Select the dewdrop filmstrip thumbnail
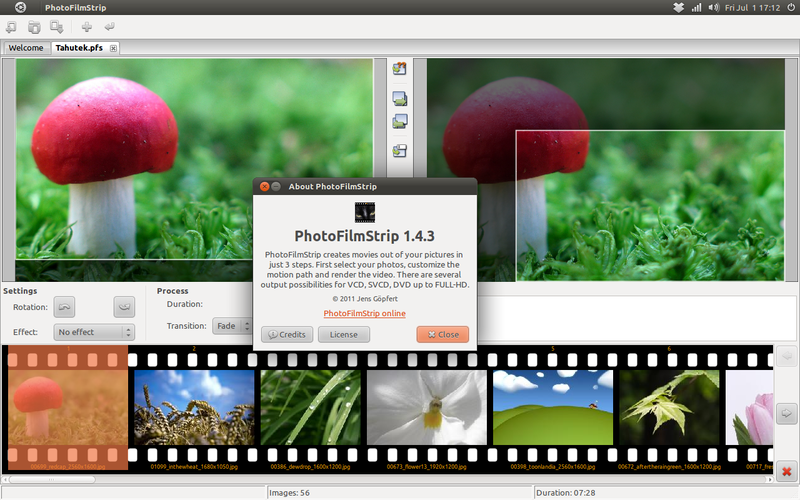 pyautogui.click(x=311, y=408)
